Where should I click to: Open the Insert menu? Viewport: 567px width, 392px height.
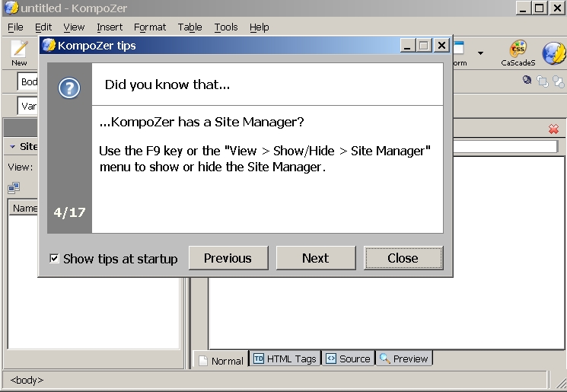click(110, 27)
